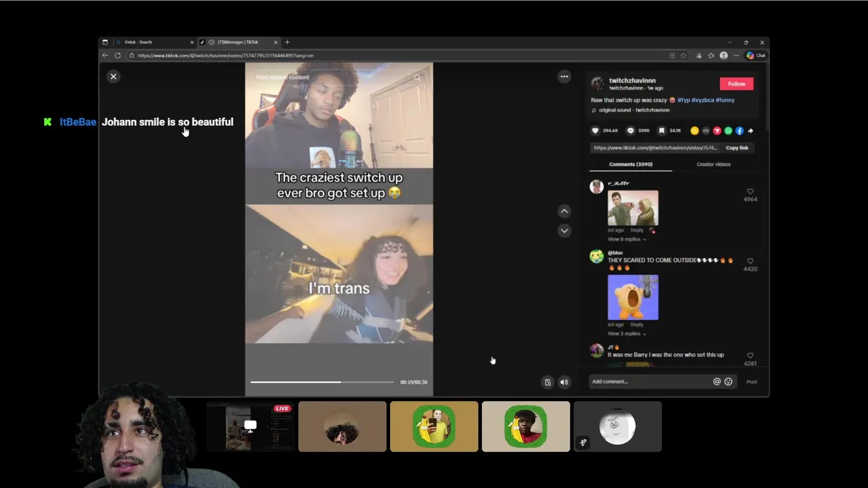Reply to the first comment
The image size is (868, 488).
(637, 230)
